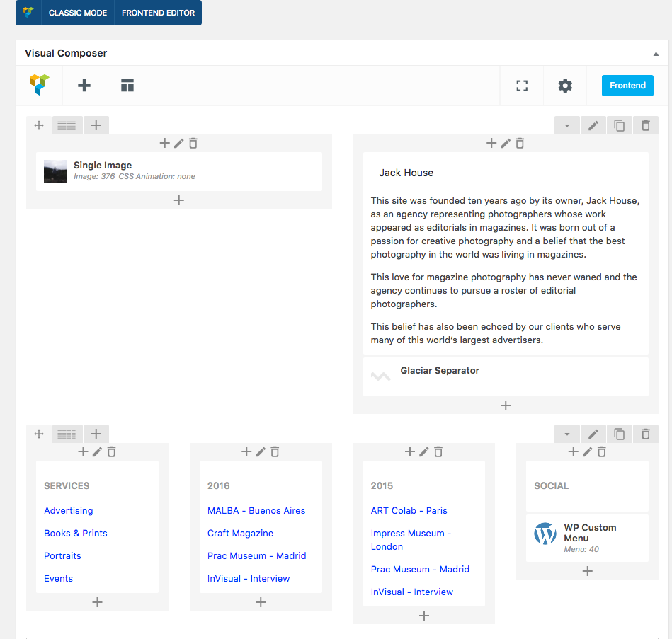Append element at bottom of Services column
Image resolution: width=672 pixels, height=639 pixels.
pos(97,602)
